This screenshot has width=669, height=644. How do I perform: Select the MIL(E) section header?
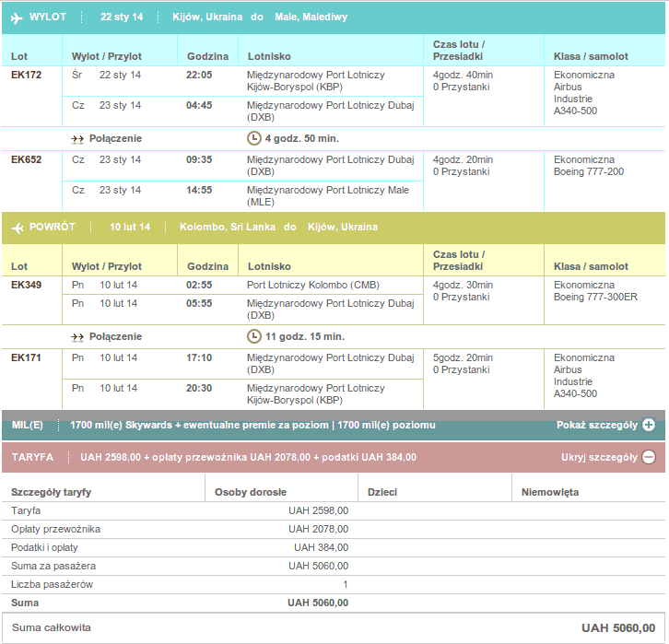[x=334, y=426]
